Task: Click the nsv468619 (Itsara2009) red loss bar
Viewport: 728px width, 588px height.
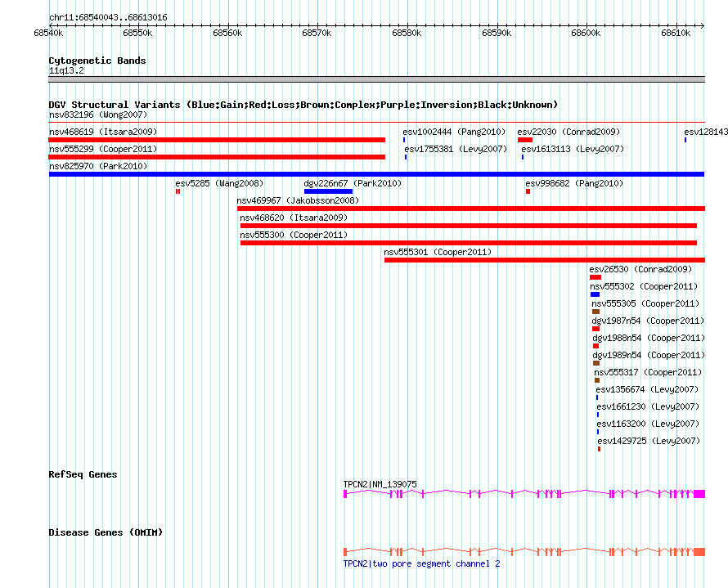Action: pos(217,140)
